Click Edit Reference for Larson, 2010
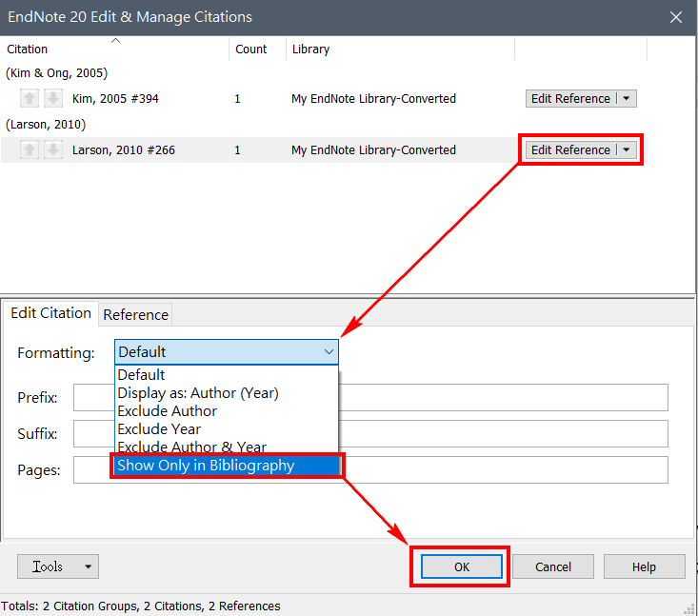This screenshot has height=616, width=698. pyautogui.click(x=570, y=150)
